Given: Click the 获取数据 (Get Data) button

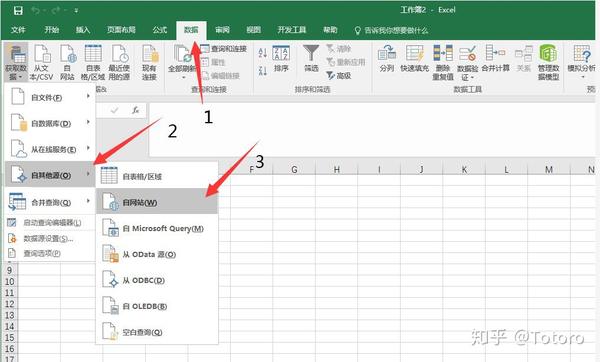Looking at the screenshot, I should pyautogui.click(x=16, y=62).
